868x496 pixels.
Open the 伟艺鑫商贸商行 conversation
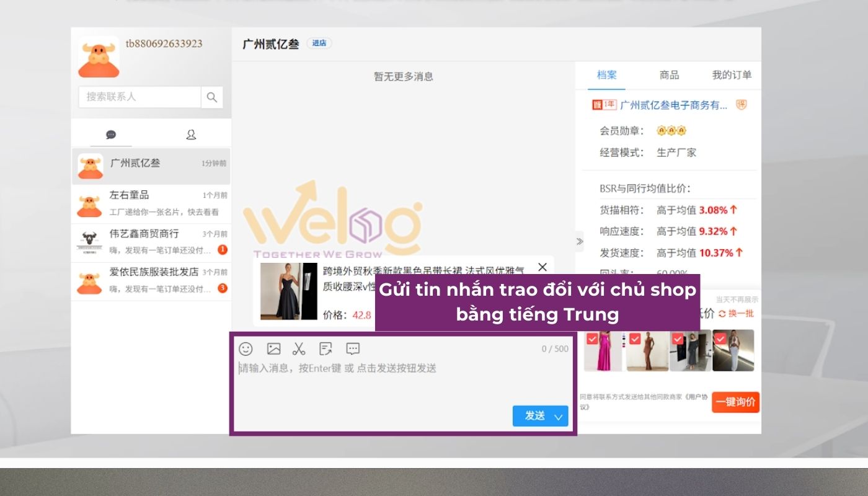(x=151, y=242)
